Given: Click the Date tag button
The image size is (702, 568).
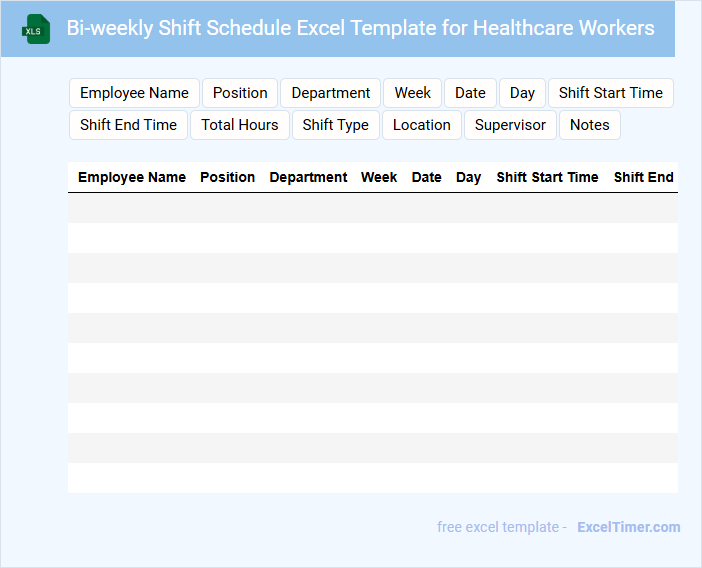Looking at the screenshot, I should pos(470,93).
